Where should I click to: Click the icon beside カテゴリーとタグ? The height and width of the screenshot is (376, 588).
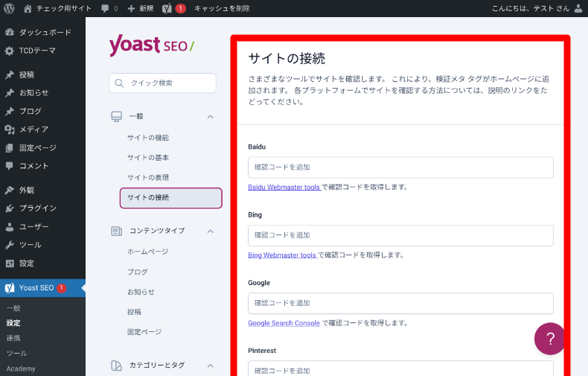point(116,365)
